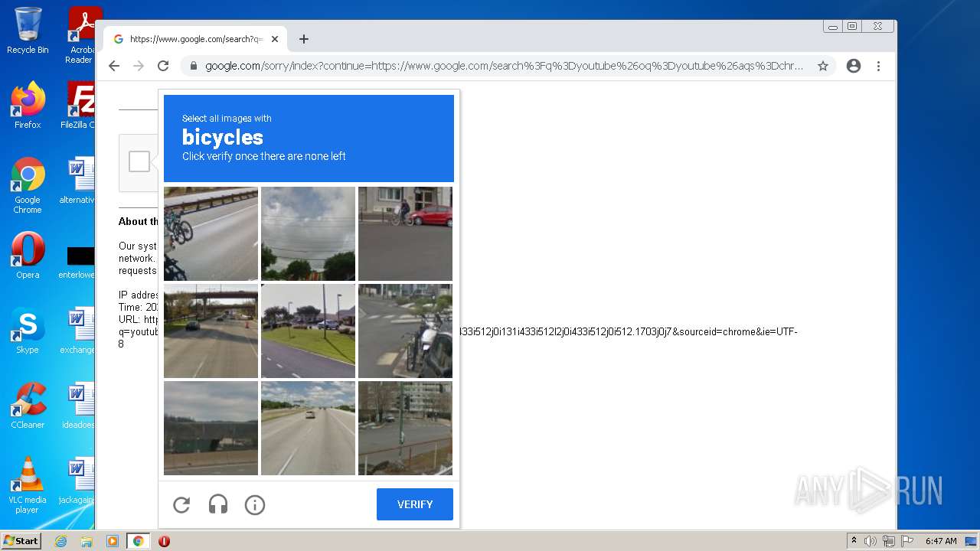Launch Opera desktop shortcut
The image size is (980, 551).
pyautogui.click(x=28, y=255)
